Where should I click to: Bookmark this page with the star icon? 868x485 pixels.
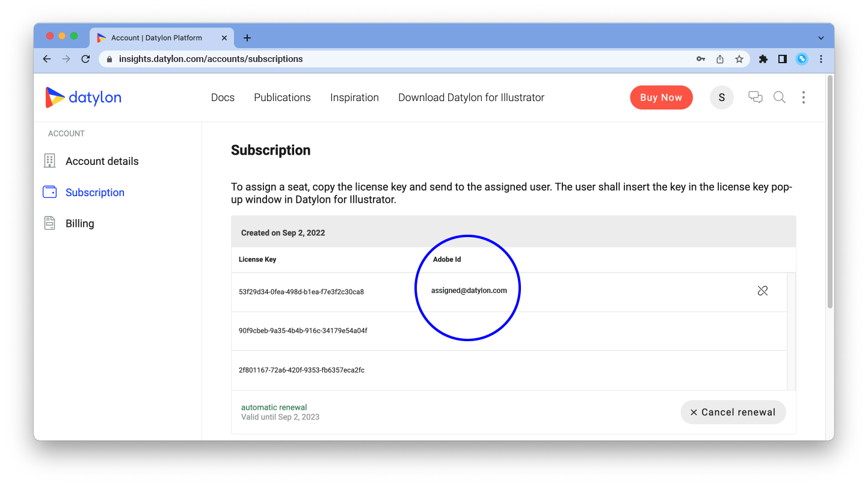click(739, 59)
